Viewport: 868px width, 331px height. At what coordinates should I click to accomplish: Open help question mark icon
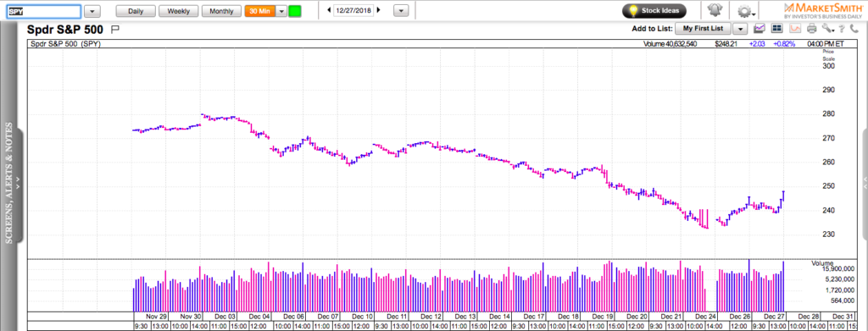pos(842,29)
